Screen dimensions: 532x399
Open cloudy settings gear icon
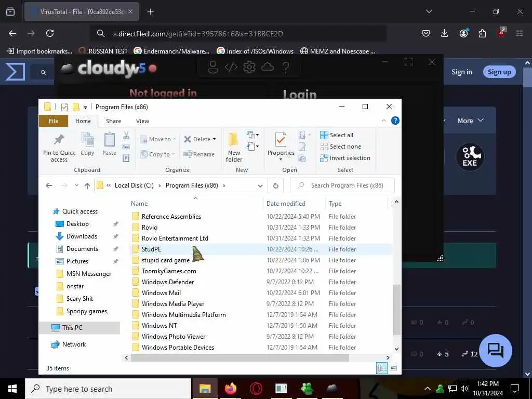point(249,67)
